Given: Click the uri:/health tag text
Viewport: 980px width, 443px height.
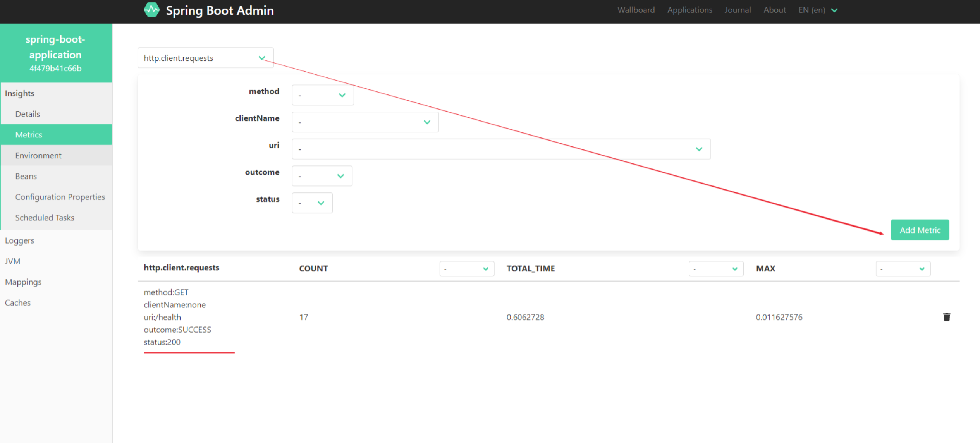Looking at the screenshot, I should (162, 317).
